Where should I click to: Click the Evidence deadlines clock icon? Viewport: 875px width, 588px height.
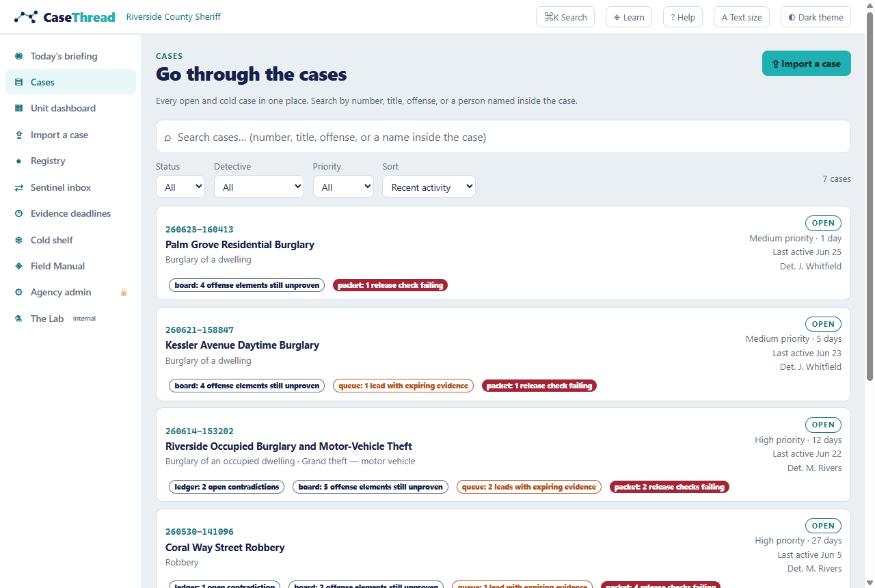18,213
